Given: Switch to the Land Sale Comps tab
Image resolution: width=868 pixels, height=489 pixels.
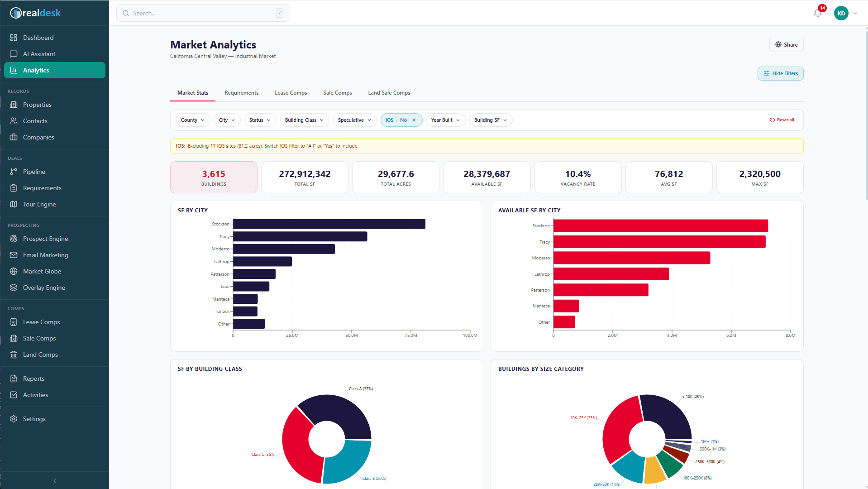Looking at the screenshot, I should [x=389, y=93].
